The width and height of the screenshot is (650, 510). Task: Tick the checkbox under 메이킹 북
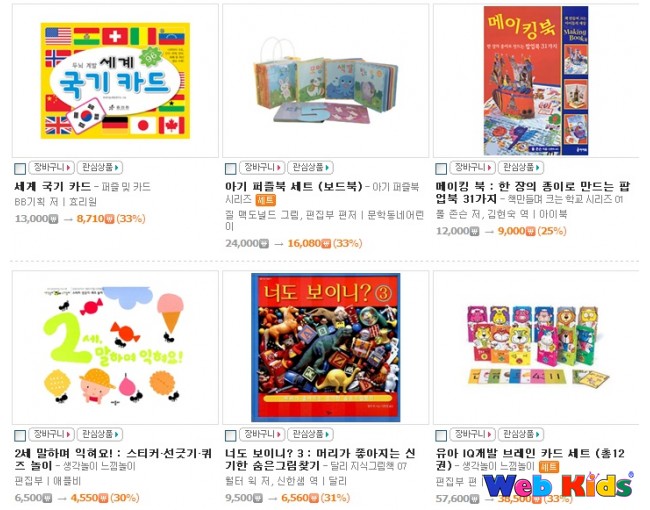click(441, 169)
